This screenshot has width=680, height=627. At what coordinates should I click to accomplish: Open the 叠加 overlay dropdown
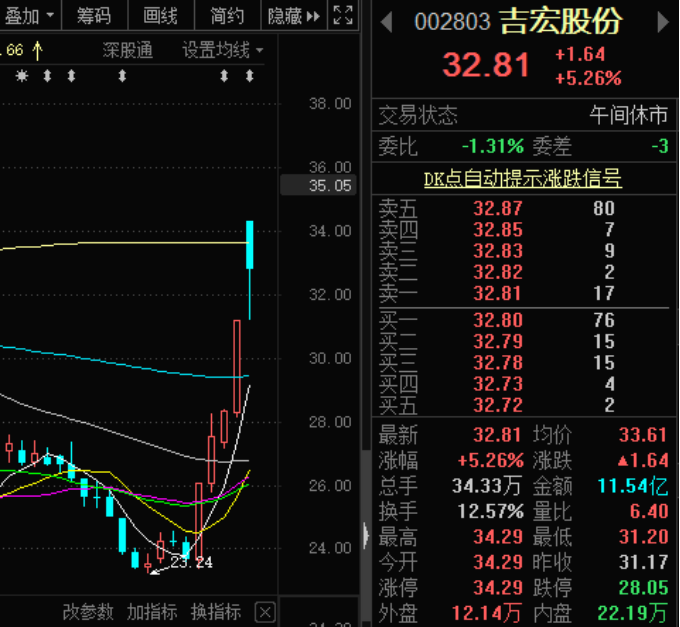click(x=29, y=16)
